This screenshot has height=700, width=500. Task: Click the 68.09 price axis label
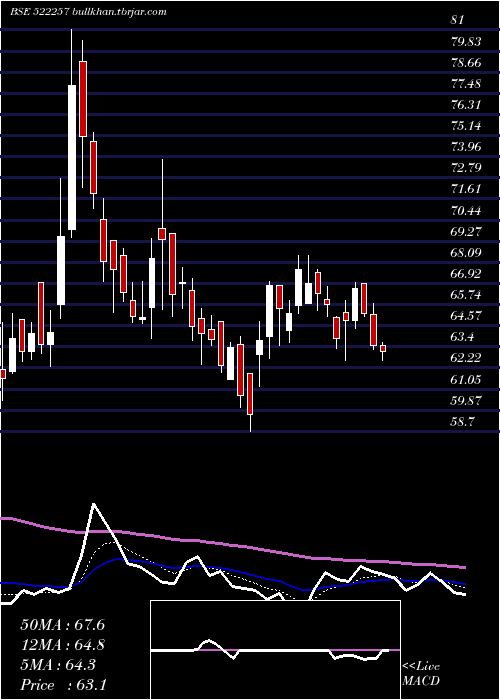(x=466, y=252)
